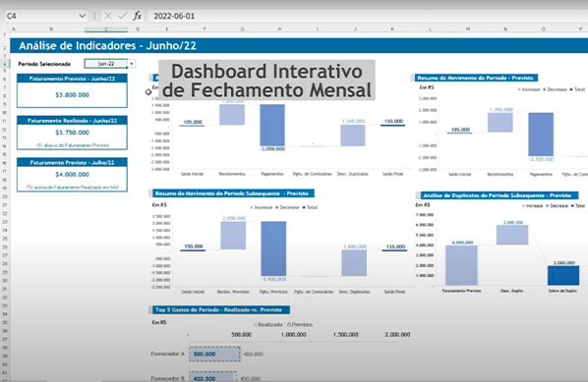Expand the Name Box dropdown arrow
Screen dimensions: 588x382
pyautogui.click(x=83, y=16)
